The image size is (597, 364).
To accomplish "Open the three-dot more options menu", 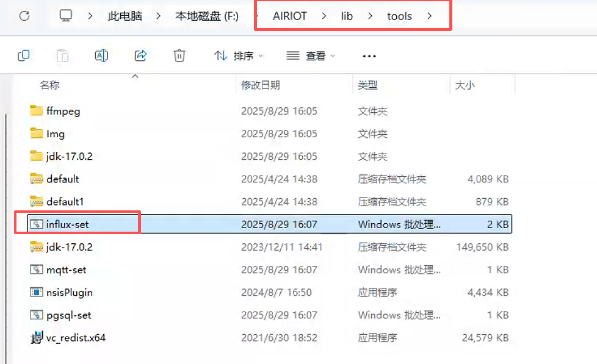I will click(369, 56).
